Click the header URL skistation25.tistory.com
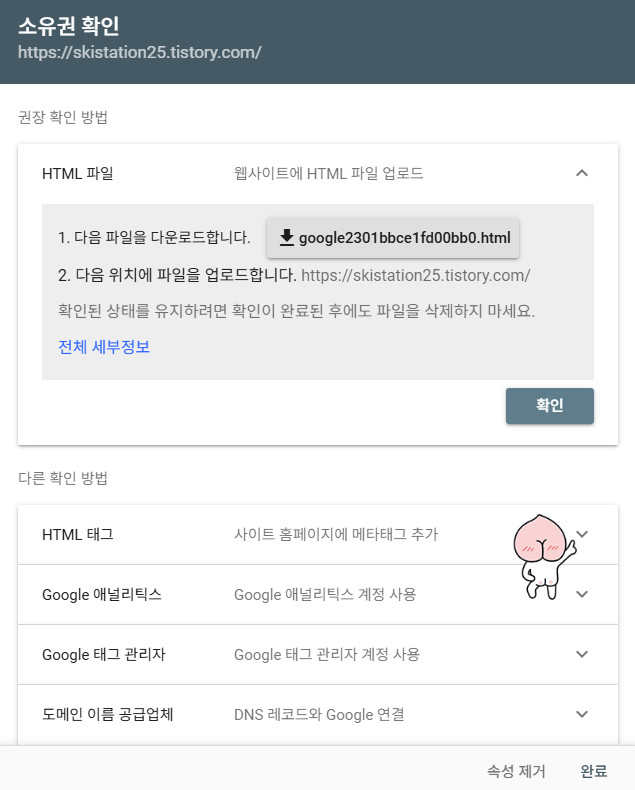Viewport: 635px width, 790px height. (140, 52)
